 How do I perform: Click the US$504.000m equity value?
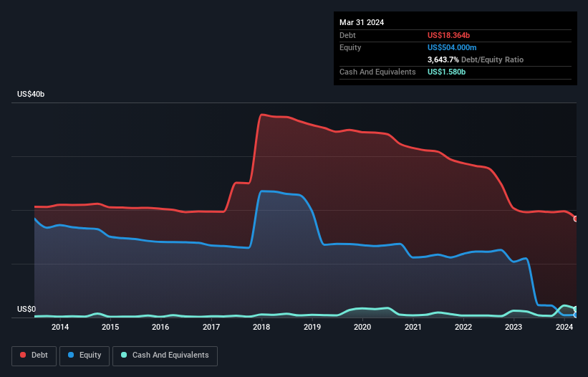pos(452,47)
